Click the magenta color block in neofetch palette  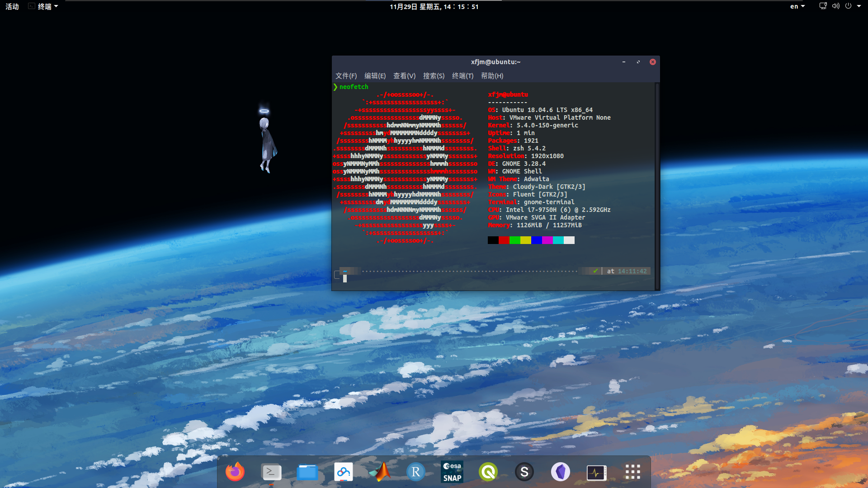point(547,240)
